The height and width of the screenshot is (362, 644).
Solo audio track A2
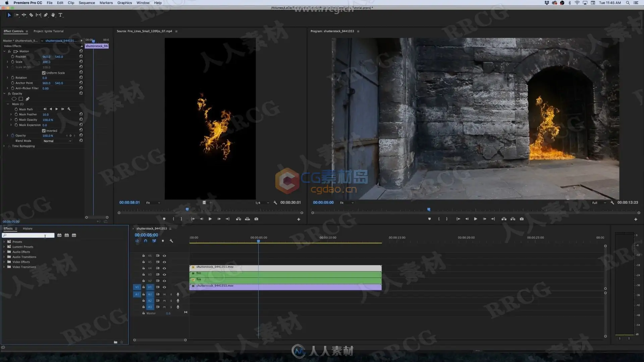coord(171,301)
